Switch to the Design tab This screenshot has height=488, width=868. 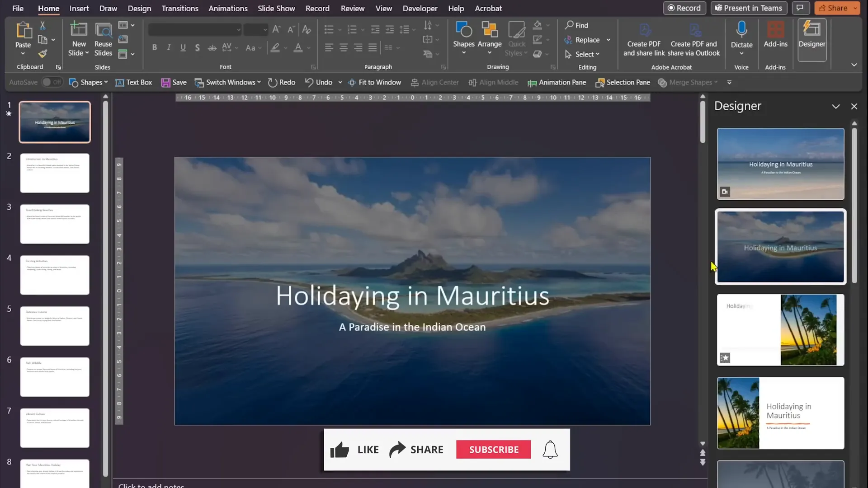[139, 8]
